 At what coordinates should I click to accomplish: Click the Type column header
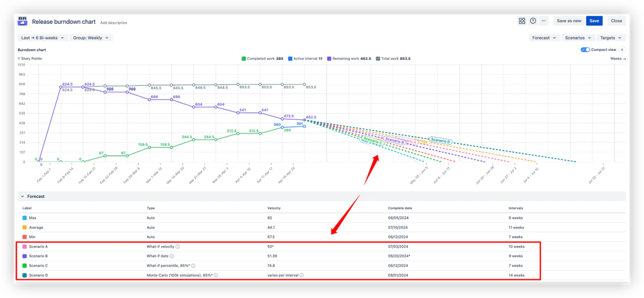(x=151, y=208)
